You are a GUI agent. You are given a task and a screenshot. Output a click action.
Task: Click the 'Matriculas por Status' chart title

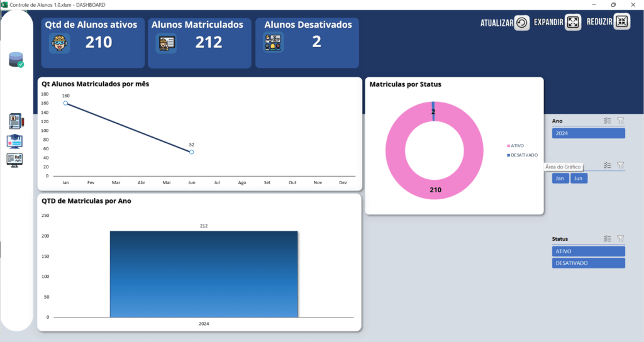406,84
